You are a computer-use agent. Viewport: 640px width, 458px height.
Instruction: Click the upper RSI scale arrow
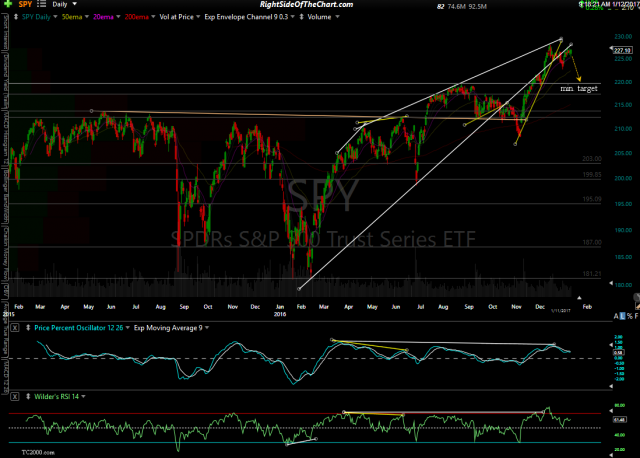pos(611,411)
